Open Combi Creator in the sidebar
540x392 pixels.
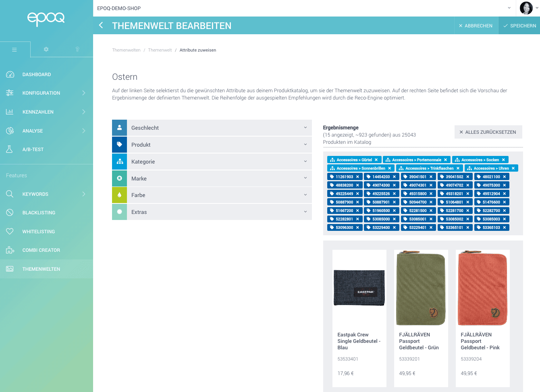pyautogui.click(x=41, y=250)
